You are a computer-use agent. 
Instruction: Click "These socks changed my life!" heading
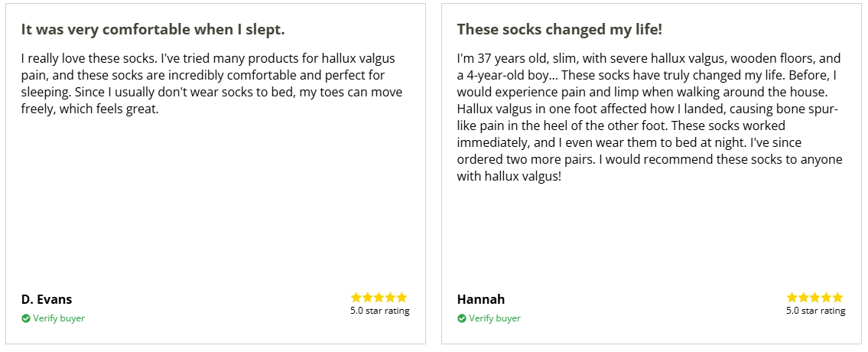pos(560,30)
